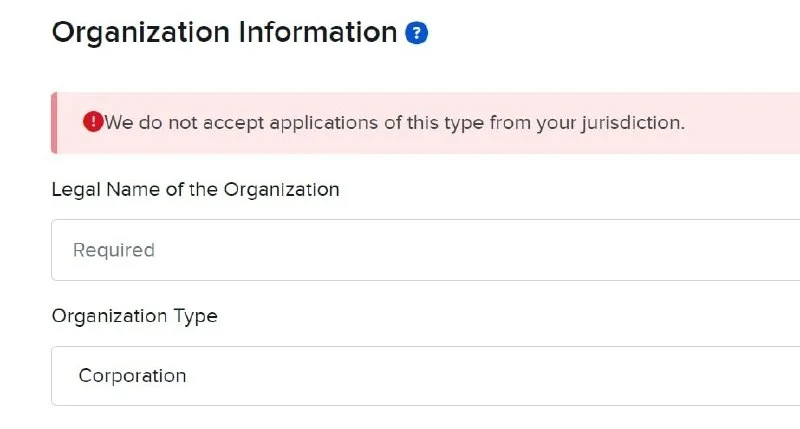Click the red exclamation error icon
800x429 pixels.
(93, 122)
